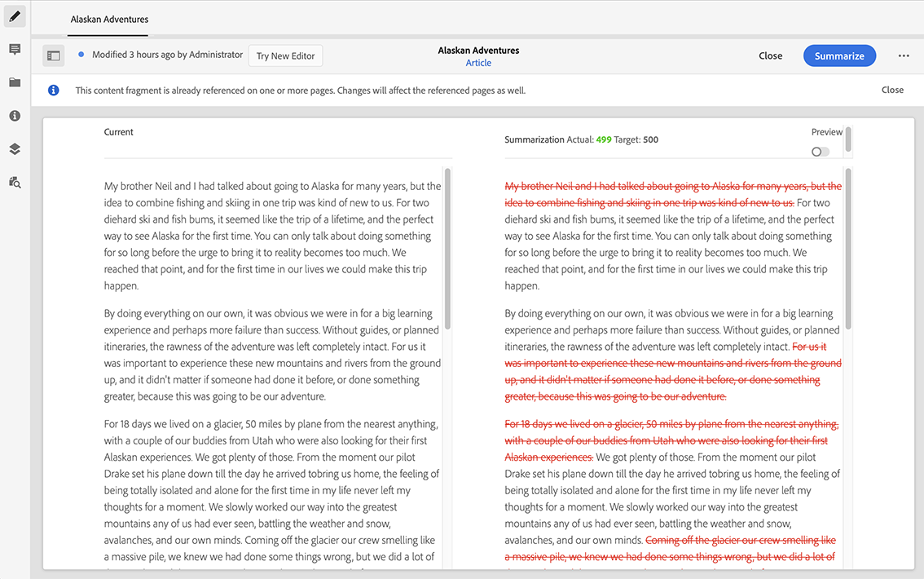Click the actual count '499'

pos(604,139)
